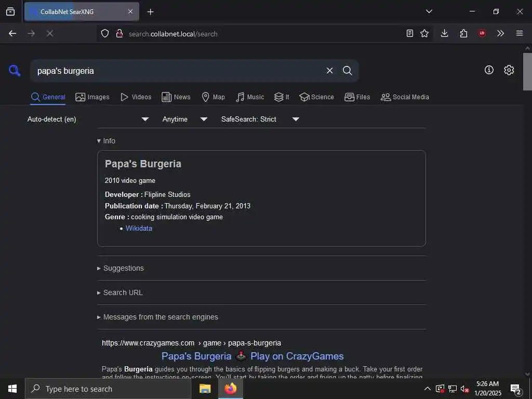Open the taskbar clock and date
The width and height of the screenshot is (532, 399).
tap(487, 389)
